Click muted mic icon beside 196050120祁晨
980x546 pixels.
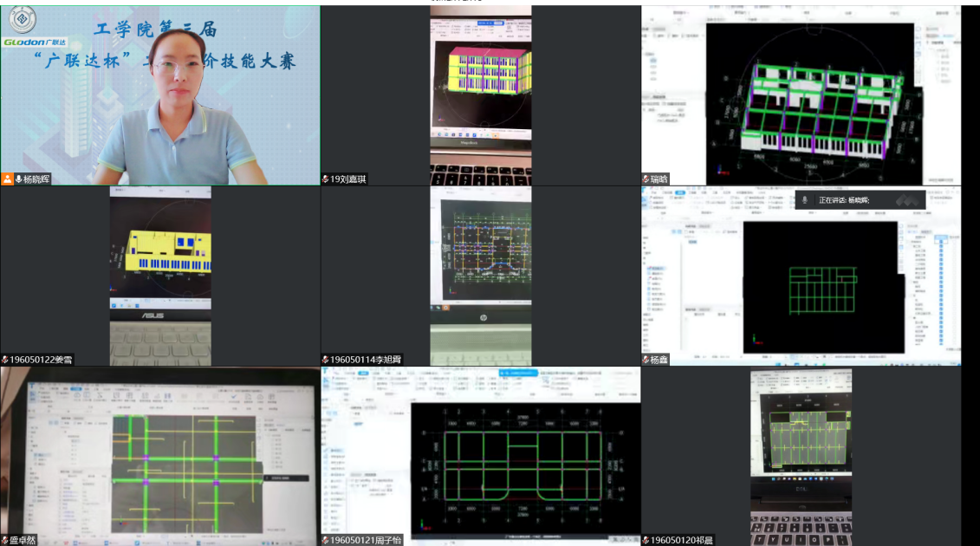pyautogui.click(x=646, y=540)
